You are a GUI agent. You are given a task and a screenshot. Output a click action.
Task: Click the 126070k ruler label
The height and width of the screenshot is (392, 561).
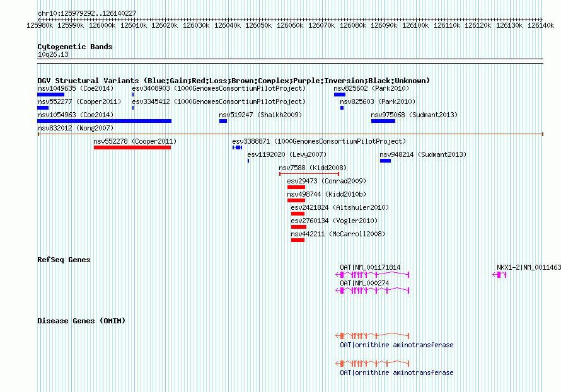coord(321,25)
